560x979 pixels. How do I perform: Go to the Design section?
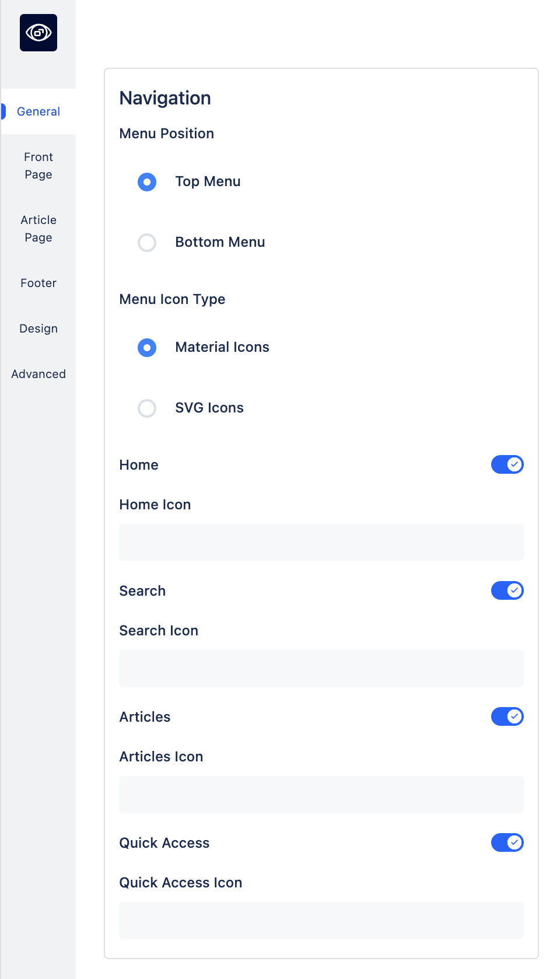38,328
